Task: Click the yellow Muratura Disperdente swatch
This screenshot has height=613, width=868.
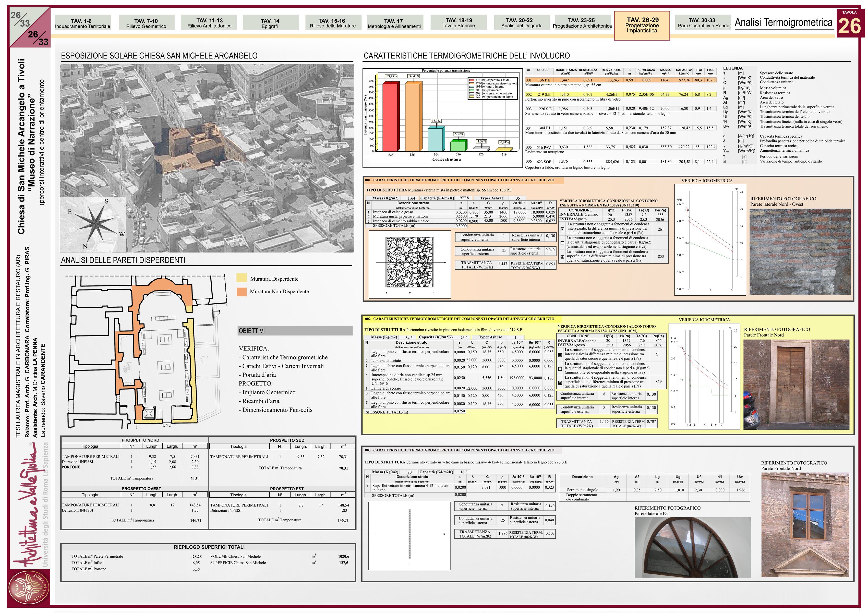Action: pyautogui.click(x=242, y=278)
